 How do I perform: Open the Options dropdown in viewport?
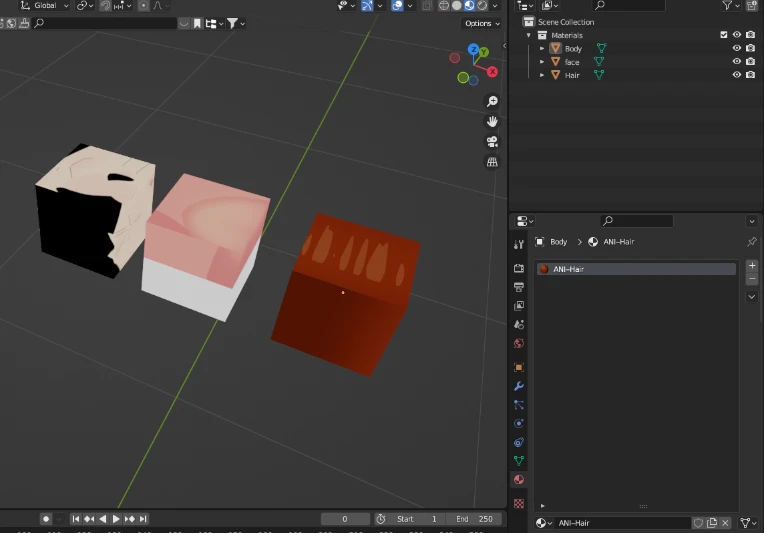pos(482,23)
